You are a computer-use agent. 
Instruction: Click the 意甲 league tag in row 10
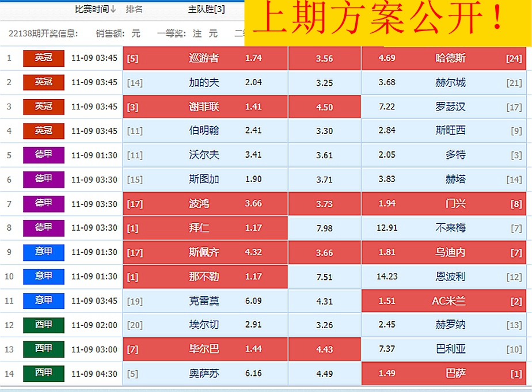[x=43, y=276]
